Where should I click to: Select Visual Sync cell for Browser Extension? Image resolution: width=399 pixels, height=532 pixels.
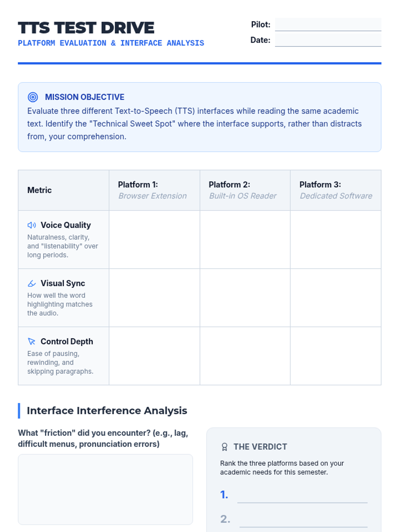(154, 298)
